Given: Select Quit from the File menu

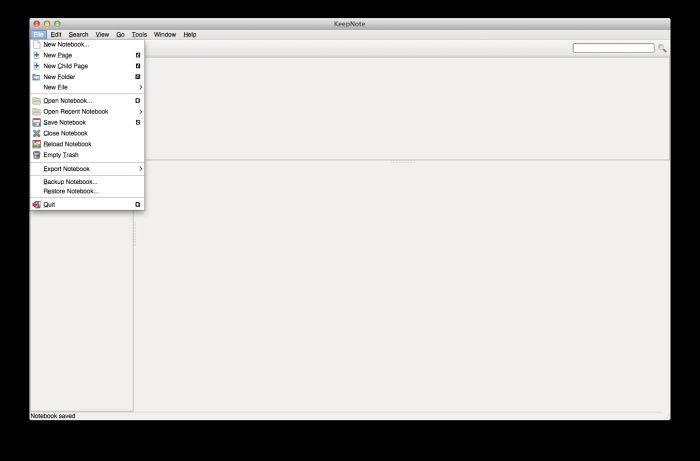Looking at the screenshot, I should (x=87, y=204).
